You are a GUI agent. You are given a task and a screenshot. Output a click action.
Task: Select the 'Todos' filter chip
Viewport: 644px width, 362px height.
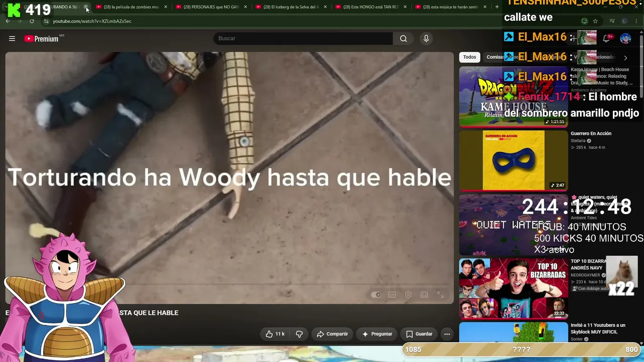[x=469, y=57]
